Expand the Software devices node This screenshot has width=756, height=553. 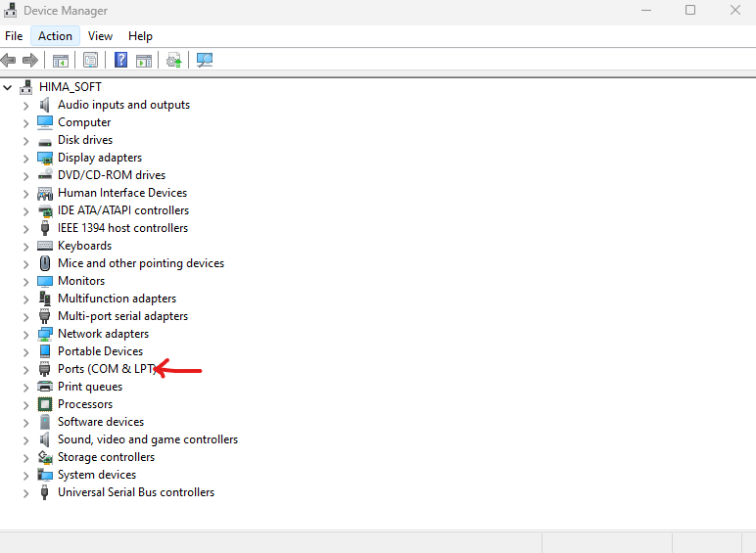tap(25, 423)
